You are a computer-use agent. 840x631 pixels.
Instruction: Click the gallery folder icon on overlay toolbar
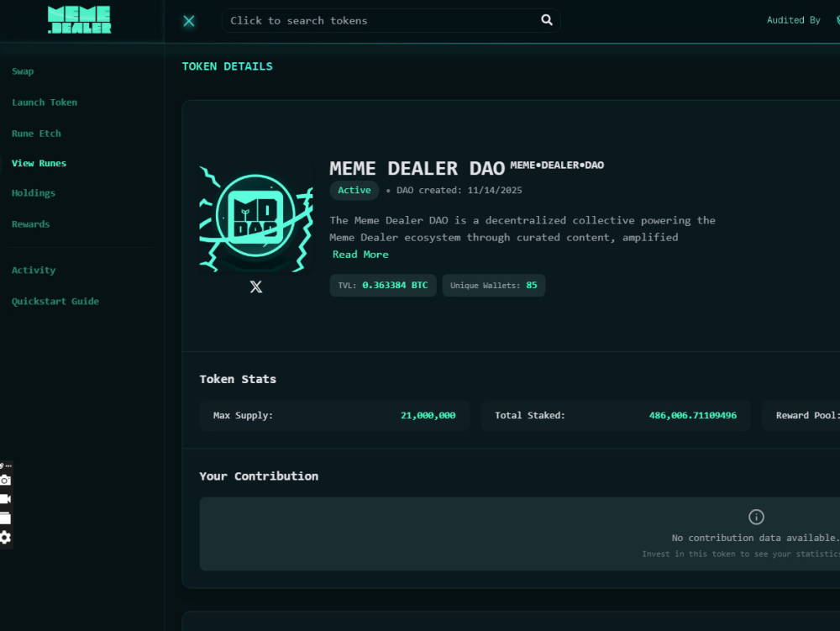(x=5, y=518)
